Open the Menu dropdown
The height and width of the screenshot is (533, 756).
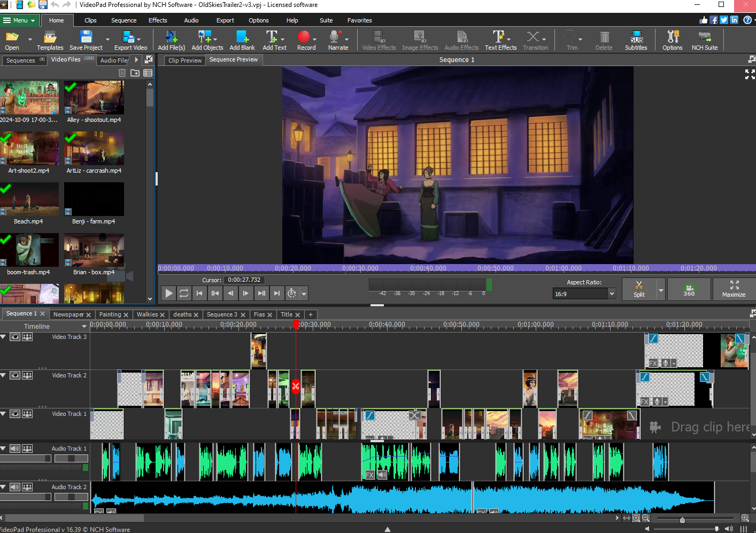tap(20, 20)
